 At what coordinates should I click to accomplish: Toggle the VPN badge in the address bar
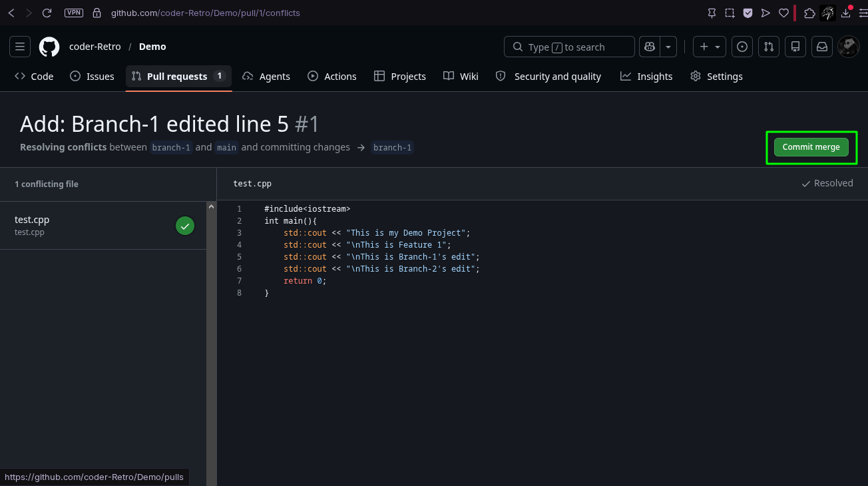tap(74, 13)
